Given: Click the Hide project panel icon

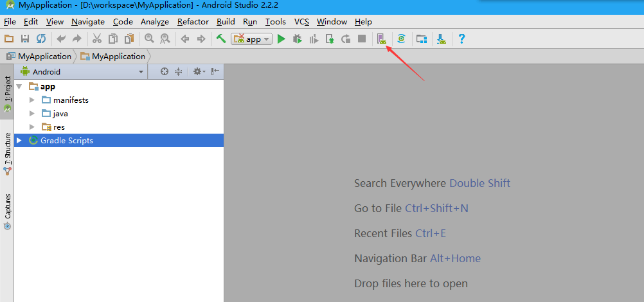Looking at the screenshot, I should click(x=215, y=71).
